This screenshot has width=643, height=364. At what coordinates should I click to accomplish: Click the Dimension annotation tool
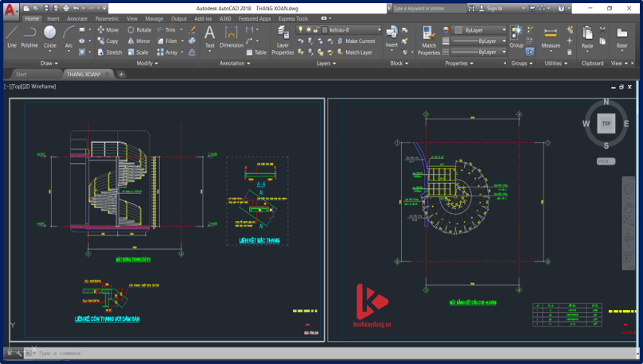[x=232, y=37]
